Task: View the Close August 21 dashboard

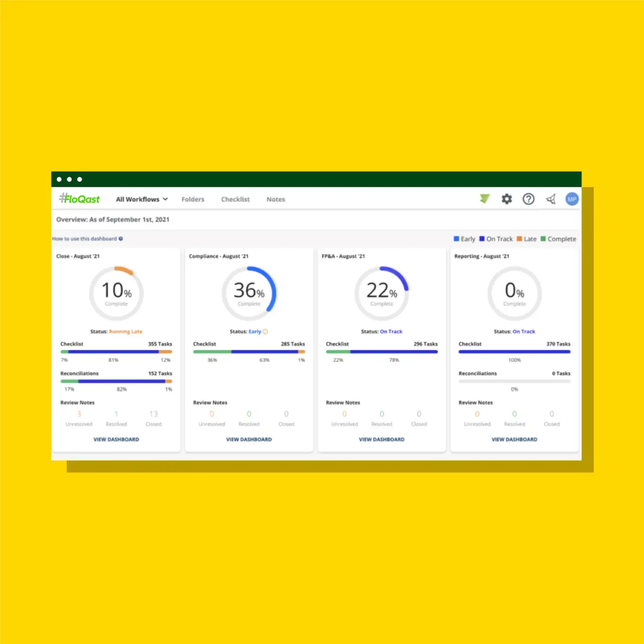Action: (x=116, y=439)
